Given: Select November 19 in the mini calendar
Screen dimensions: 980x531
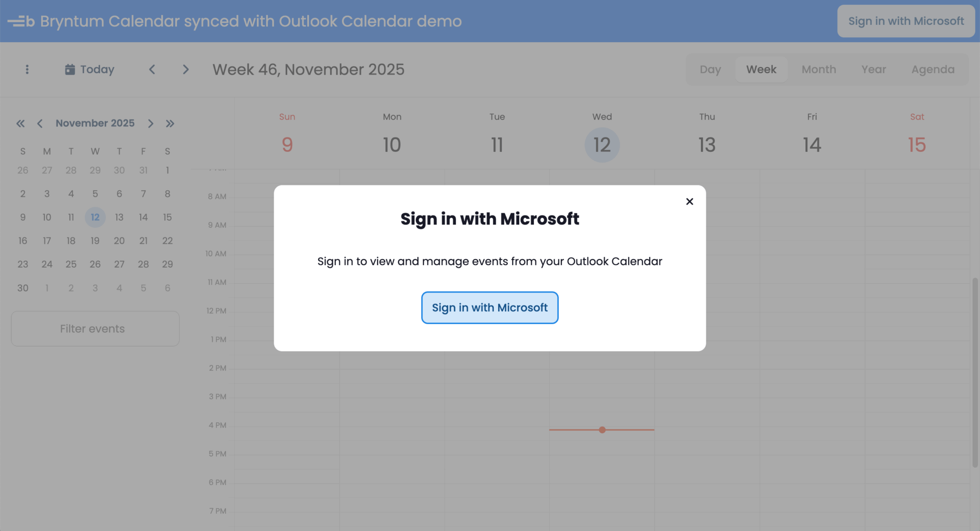Looking at the screenshot, I should pyautogui.click(x=95, y=241).
